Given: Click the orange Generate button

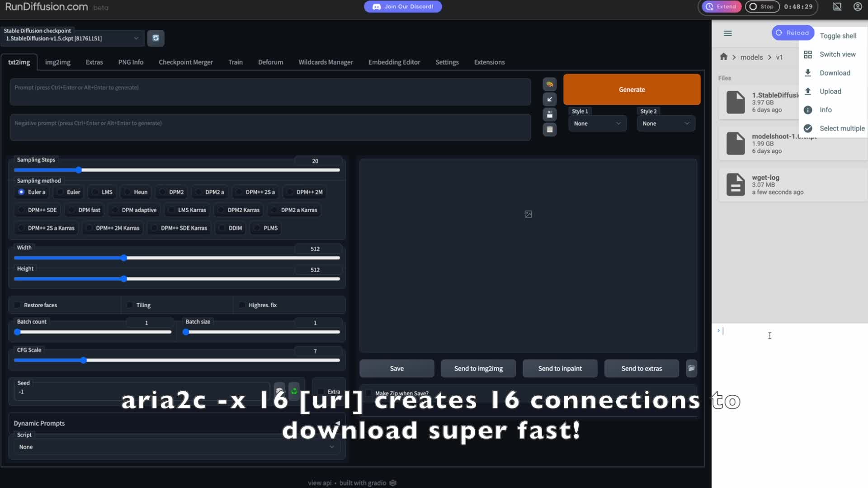Looking at the screenshot, I should tap(632, 89).
